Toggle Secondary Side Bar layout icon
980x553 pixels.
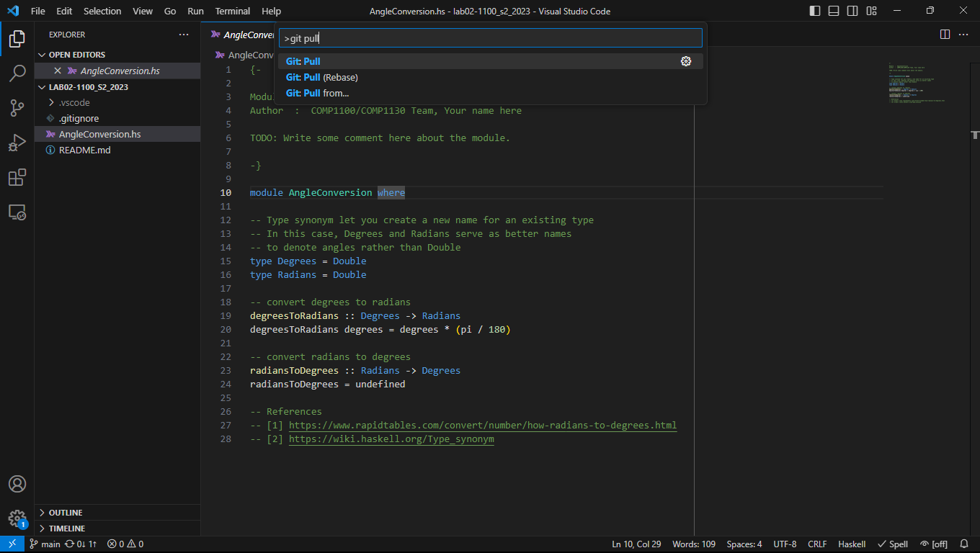[x=852, y=11]
